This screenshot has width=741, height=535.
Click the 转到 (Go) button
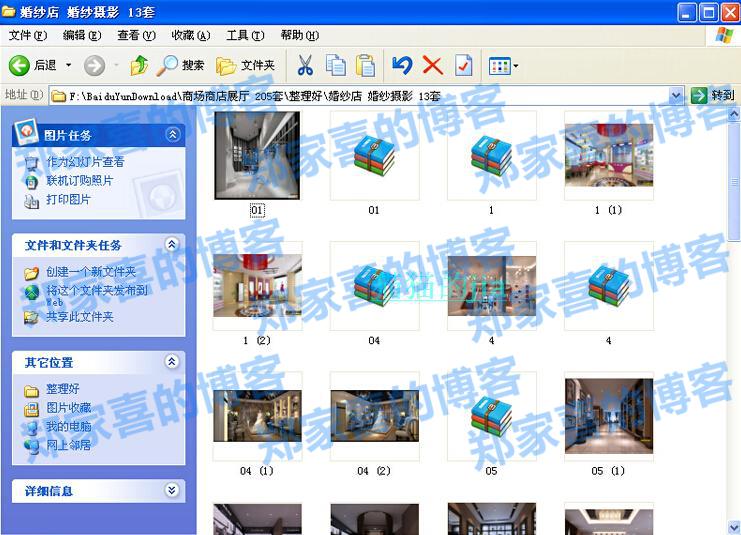tap(713, 95)
